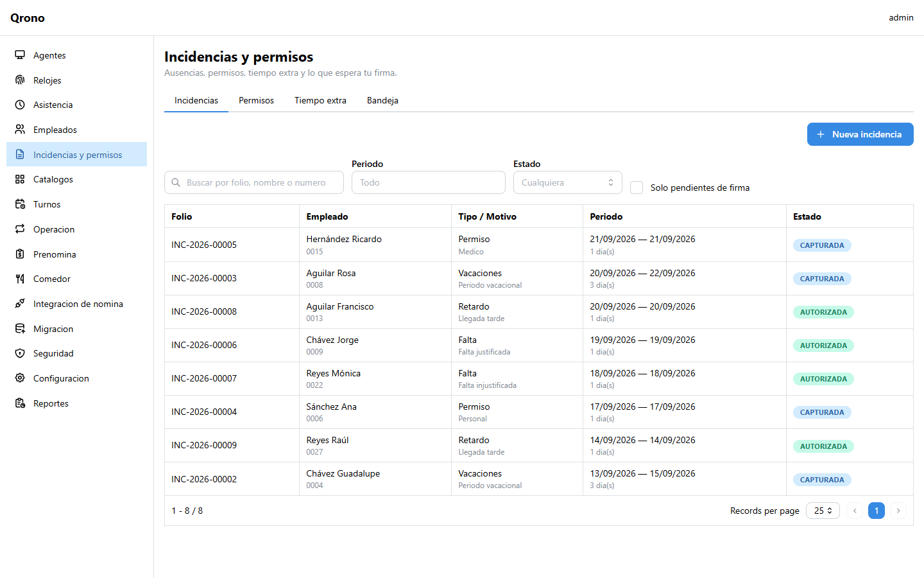Screen dimensions: 924x578
Task: Click the Turnos calendar-clock icon
Action: 20,204
